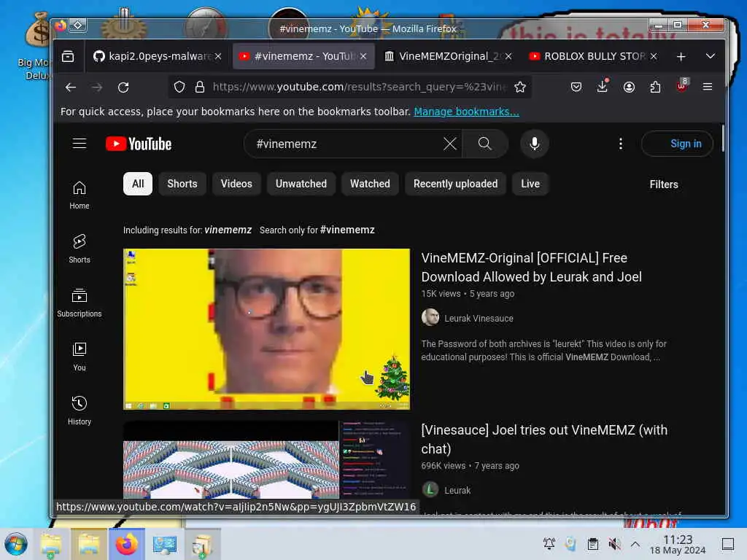Click the Leurak Vinesauce channel avatar
747x560 pixels.
point(430,318)
